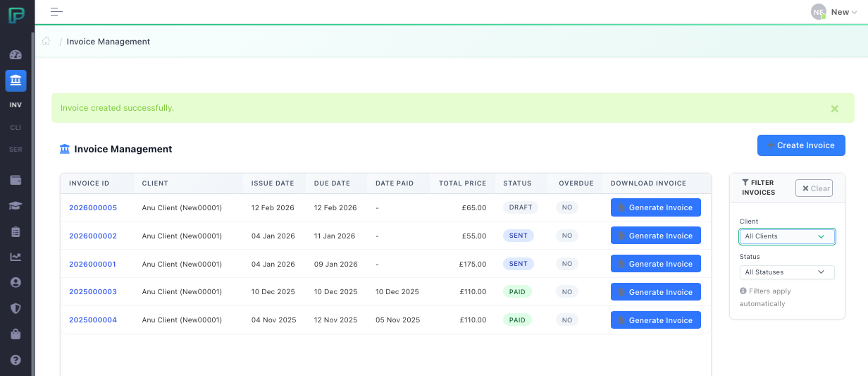The height and width of the screenshot is (376, 868).
Task: Select the CLI sidebar menu item
Action: tap(15, 128)
